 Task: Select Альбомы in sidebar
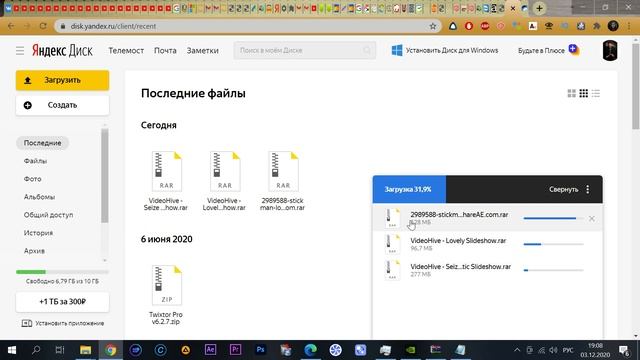click(39, 197)
